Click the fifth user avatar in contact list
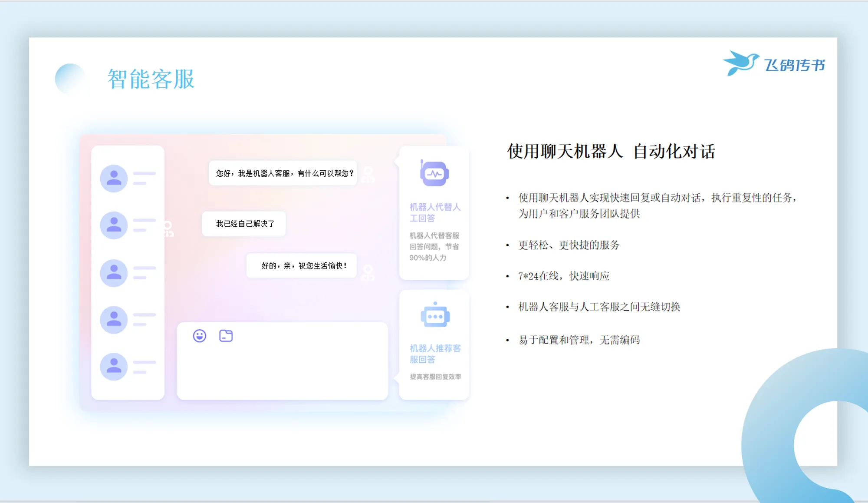The height and width of the screenshot is (503, 868). (x=114, y=366)
